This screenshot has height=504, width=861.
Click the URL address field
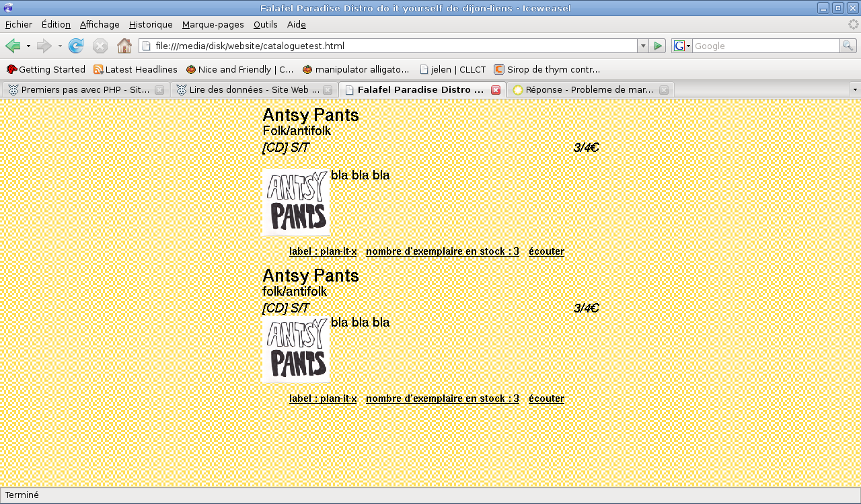(388, 46)
